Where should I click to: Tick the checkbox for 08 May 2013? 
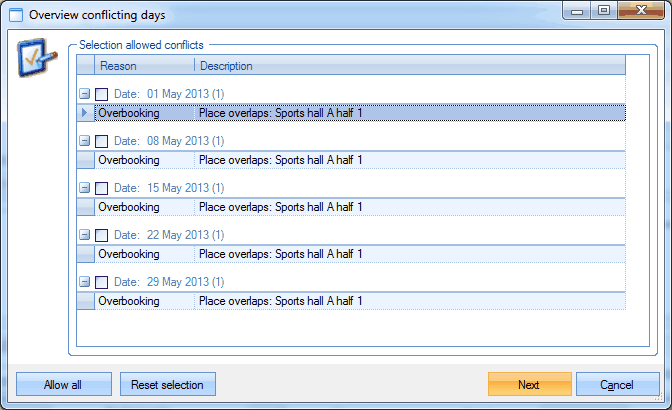pos(102,141)
